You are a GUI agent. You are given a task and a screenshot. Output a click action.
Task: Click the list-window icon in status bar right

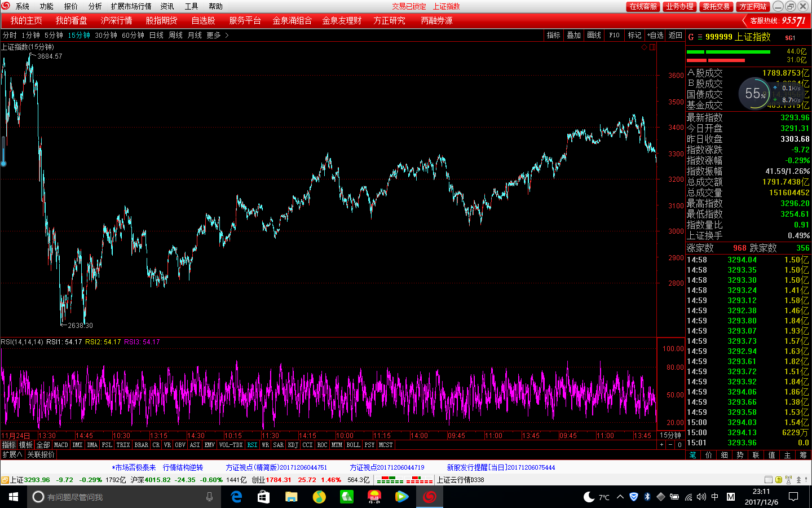click(769, 480)
